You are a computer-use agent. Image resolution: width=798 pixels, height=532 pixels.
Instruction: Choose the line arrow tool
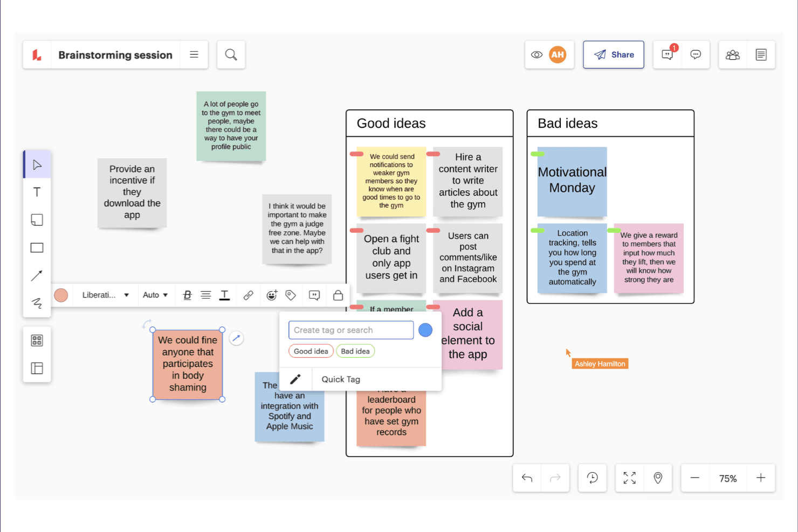coord(37,275)
